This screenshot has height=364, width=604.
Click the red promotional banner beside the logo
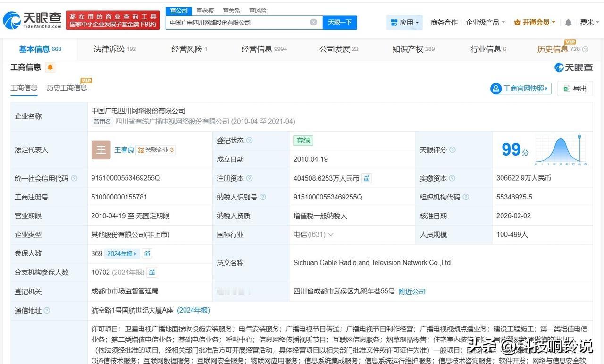pyautogui.click(x=113, y=20)
